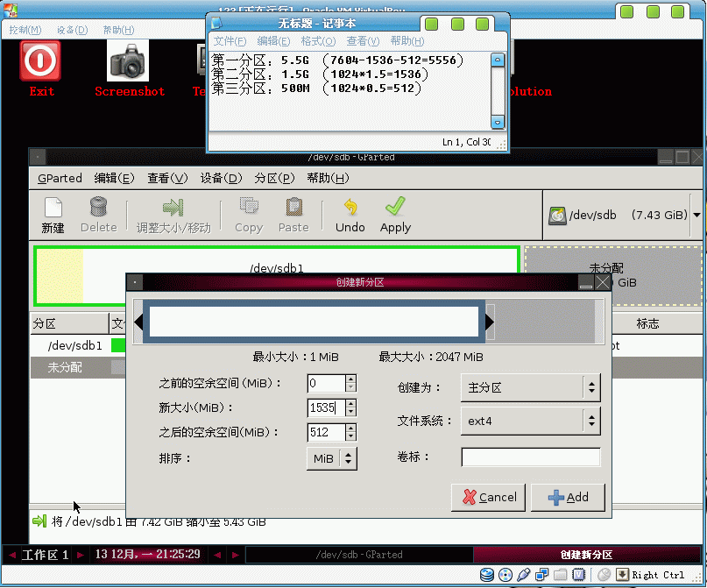The image size is (707, 588).
Task: Click the free space following field showing 512
Action: tap(327, 432)
